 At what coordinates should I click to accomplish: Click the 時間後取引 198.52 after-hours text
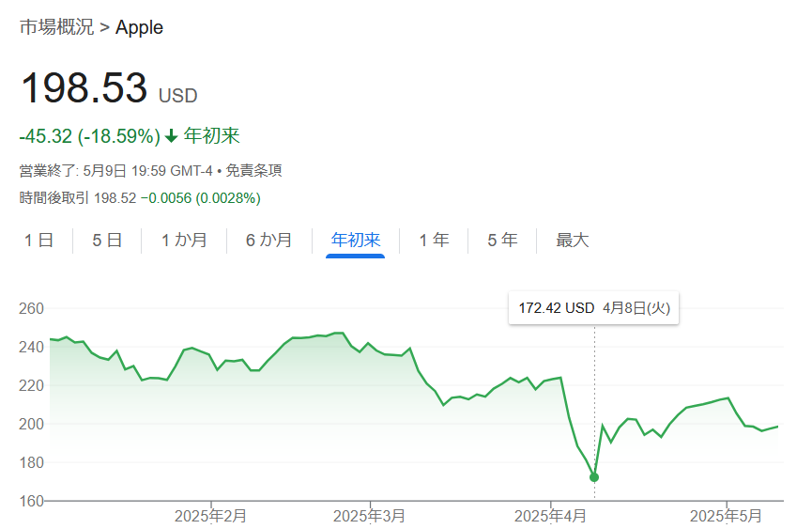(x=78, y=198)
